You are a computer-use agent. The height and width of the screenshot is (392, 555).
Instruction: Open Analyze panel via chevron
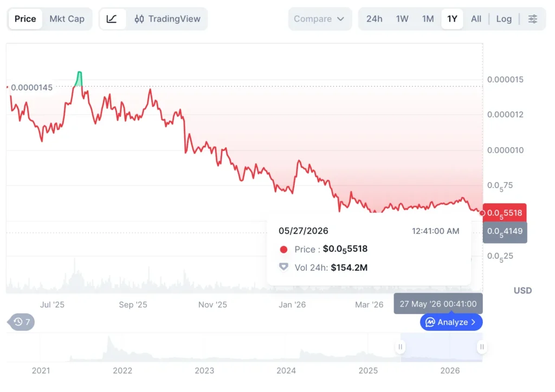click(x=474, y=322)
